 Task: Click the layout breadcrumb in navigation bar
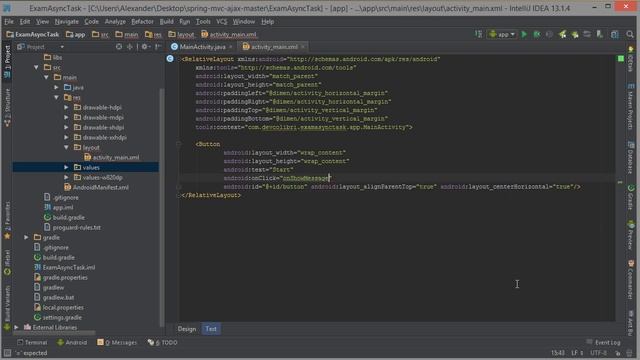(181, 35)
